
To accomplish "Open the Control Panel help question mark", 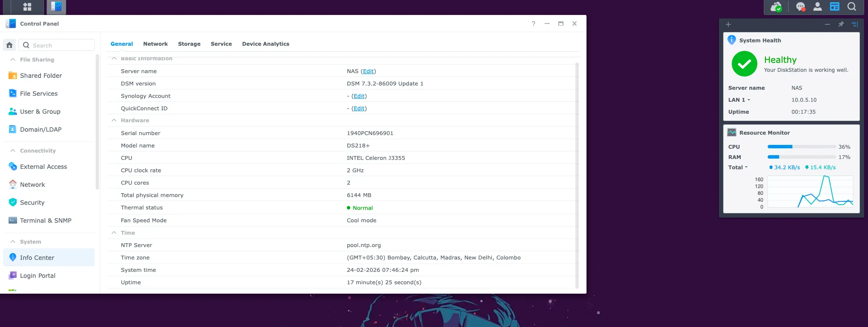I will click(533, 24).
